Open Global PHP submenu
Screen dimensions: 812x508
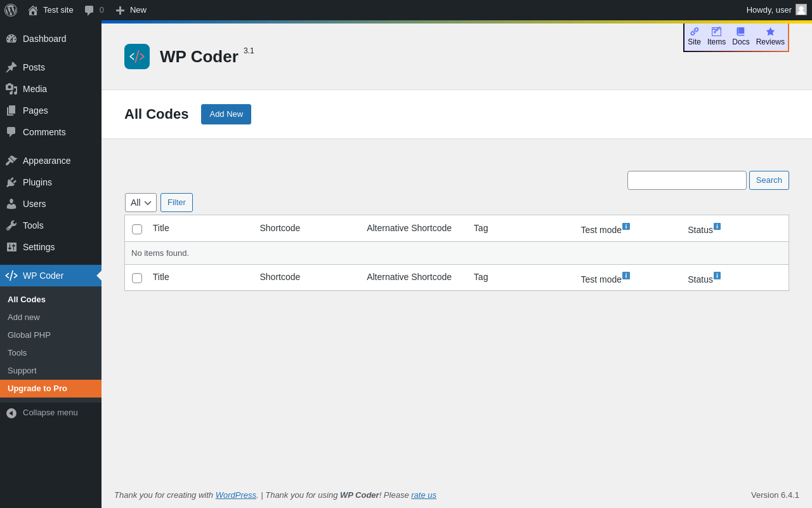[x=51, y=335]
